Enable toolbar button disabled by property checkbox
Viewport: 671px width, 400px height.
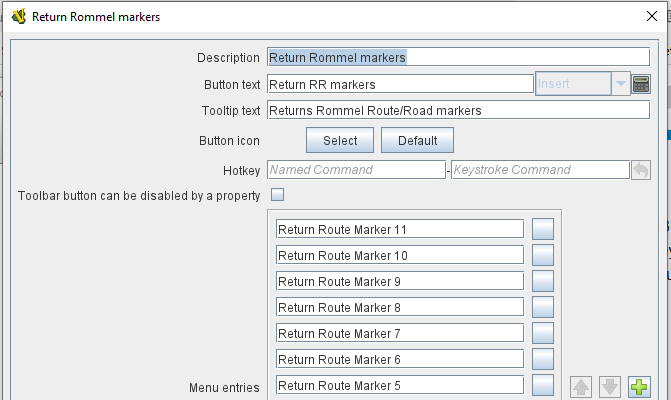pos(277,195)
